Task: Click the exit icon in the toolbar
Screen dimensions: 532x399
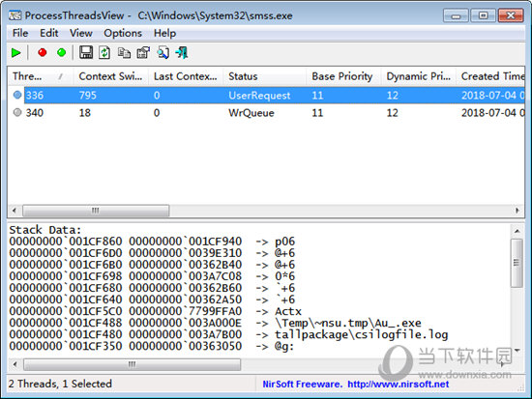Action: tap(182, 53)
